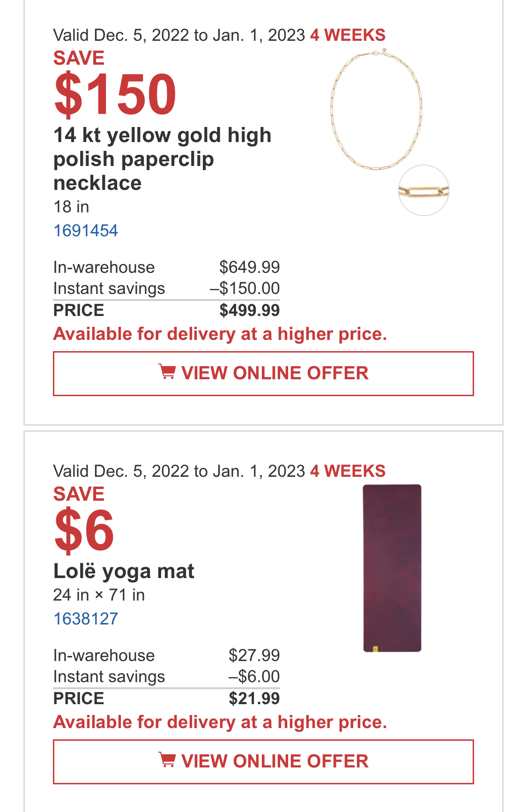Click the necklace Instant savings –$150.00 row
Viewport: 527px width, 812px height.
(x=167, y=288)
